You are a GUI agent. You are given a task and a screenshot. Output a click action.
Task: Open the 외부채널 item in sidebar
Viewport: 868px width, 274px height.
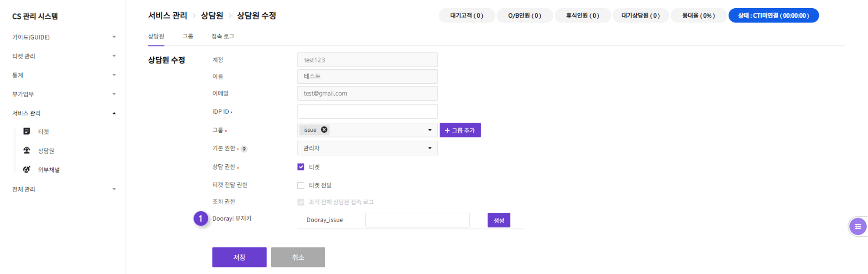pos(41,170)
